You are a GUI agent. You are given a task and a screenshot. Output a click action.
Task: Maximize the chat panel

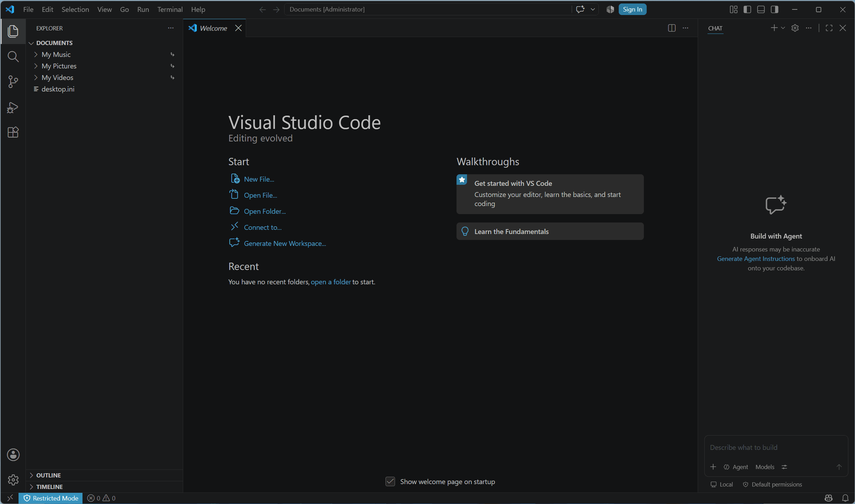pyautogui.click(x=829, y=28)
